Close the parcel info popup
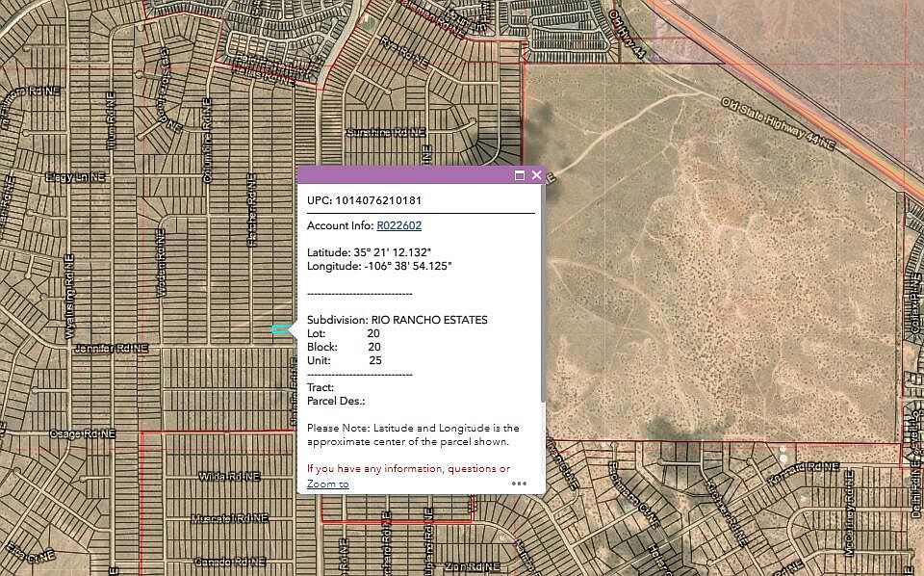 click(x=536, y=175)
